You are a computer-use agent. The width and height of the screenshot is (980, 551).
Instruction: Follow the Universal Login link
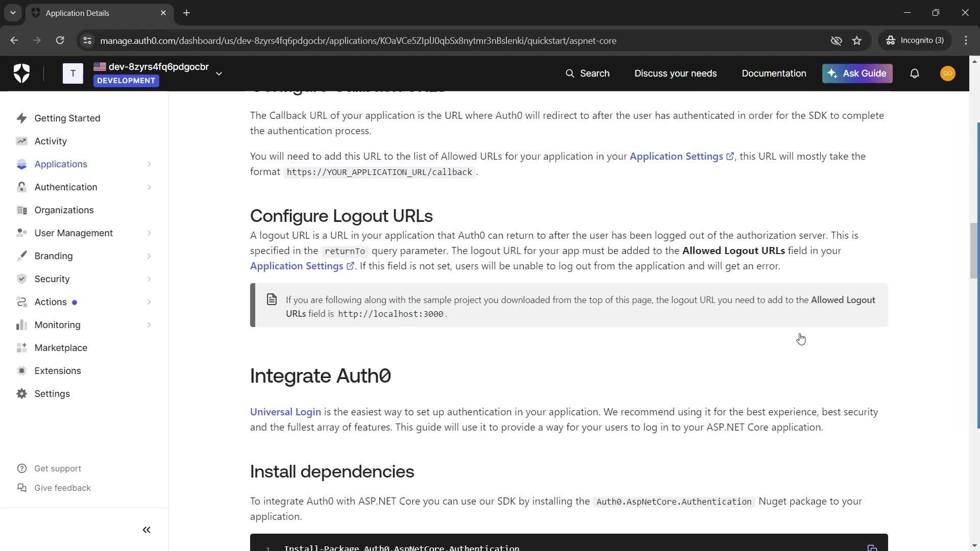[x=285, y=412]
